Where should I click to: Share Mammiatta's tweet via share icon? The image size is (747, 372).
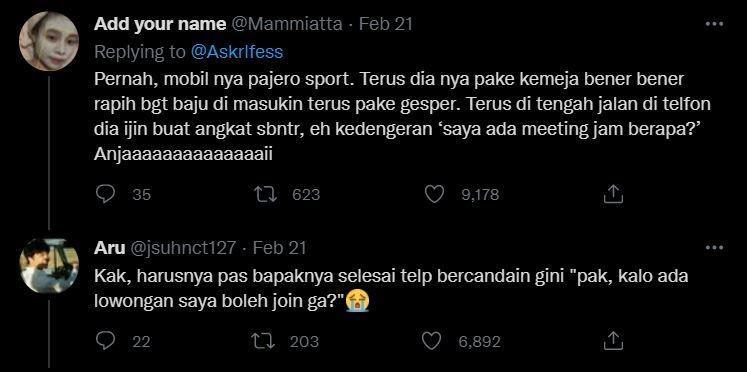(613, 193)
